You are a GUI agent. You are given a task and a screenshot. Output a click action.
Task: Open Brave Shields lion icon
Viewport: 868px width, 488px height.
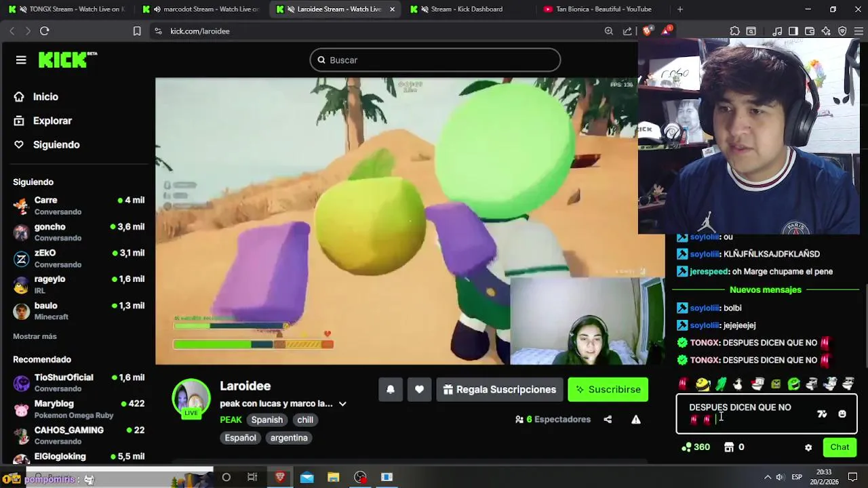(x=648, y=31)
